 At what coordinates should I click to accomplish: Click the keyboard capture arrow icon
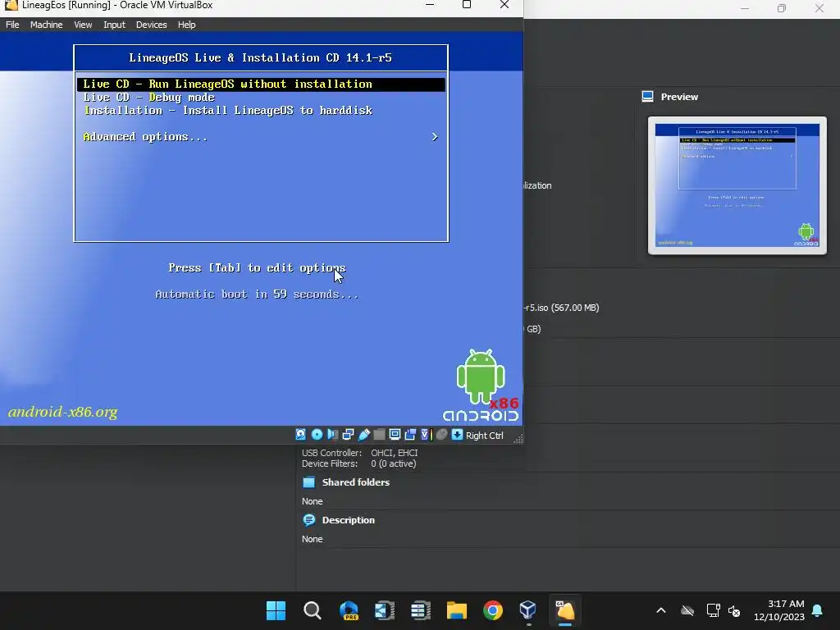point(457,435)
